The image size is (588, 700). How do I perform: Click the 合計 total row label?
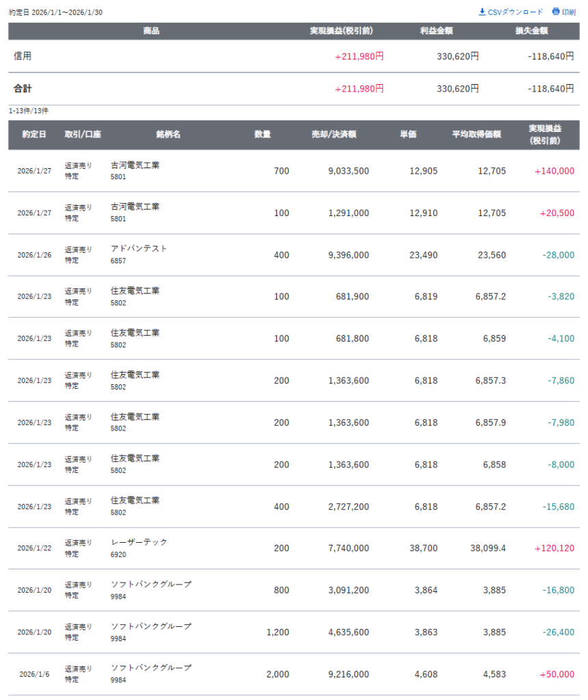[23, 89]
